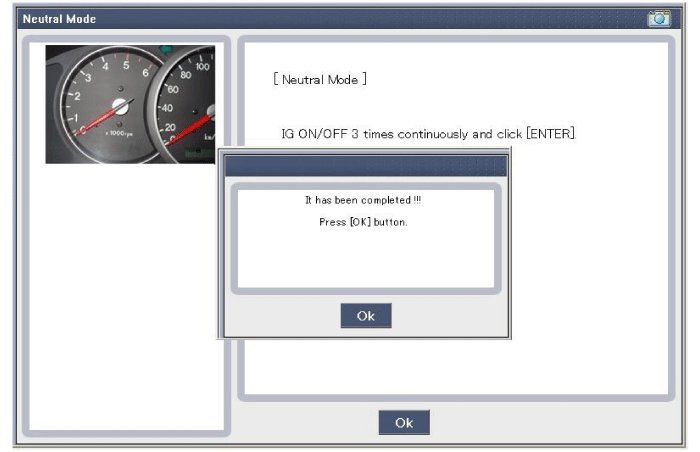Click the number 100 on the speedometer
Viewport: 700px width, 452px height.
click(x=203, y=67)
